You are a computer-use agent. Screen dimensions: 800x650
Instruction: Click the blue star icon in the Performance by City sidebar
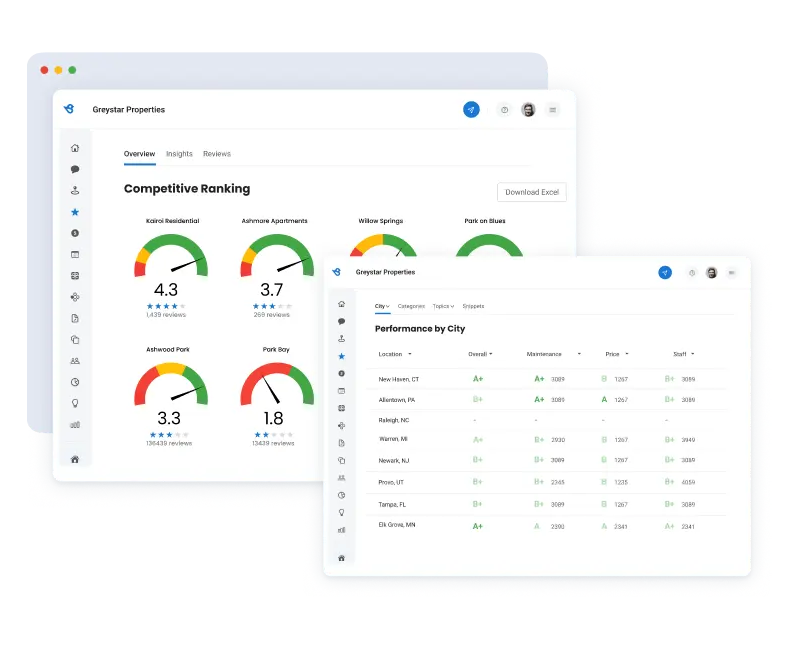click(341, 356)
